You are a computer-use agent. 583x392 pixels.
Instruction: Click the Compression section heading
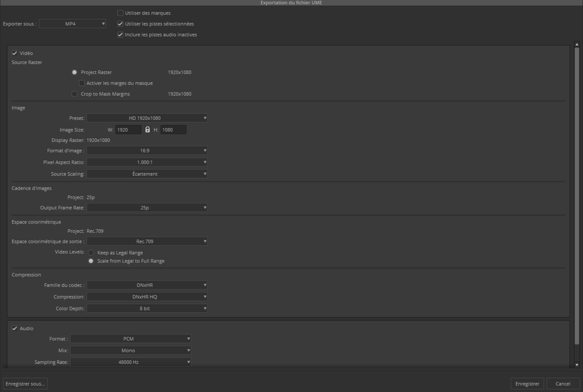(26, 275)
